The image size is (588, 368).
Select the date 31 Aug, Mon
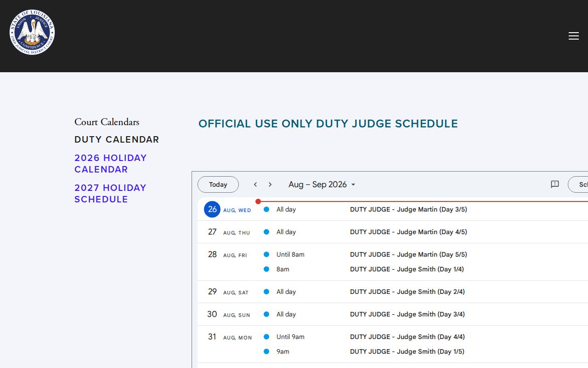[229, 337]
